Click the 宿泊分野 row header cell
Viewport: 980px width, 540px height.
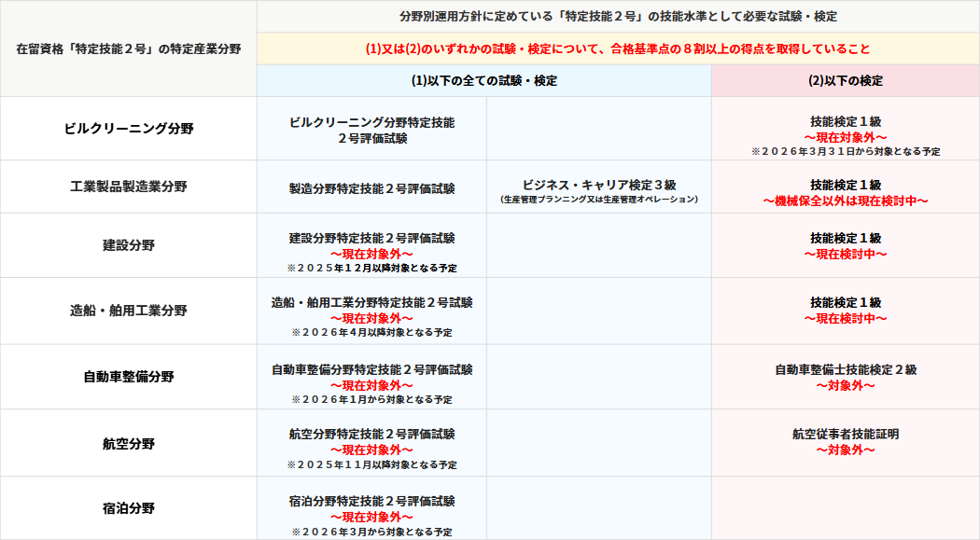click(129, 508)
